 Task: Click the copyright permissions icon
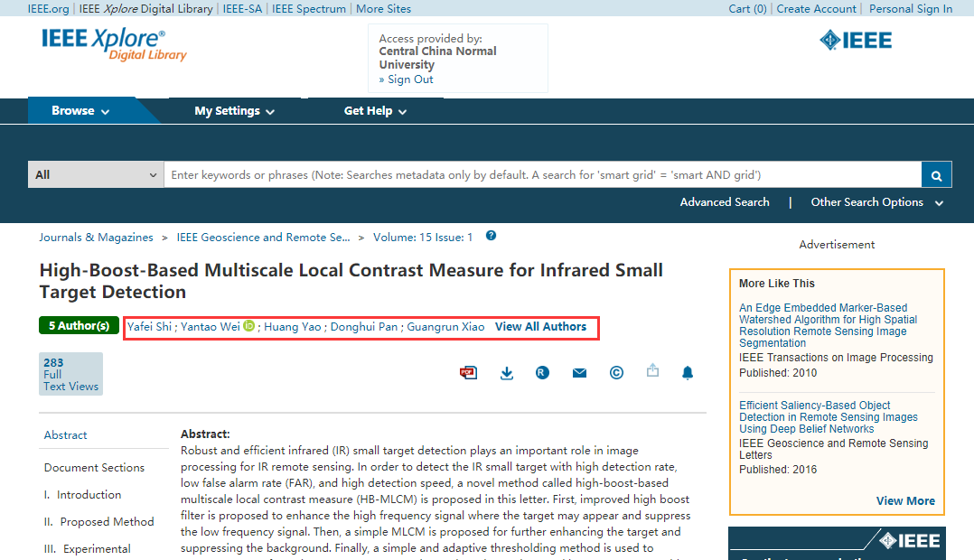coord(616,372)
